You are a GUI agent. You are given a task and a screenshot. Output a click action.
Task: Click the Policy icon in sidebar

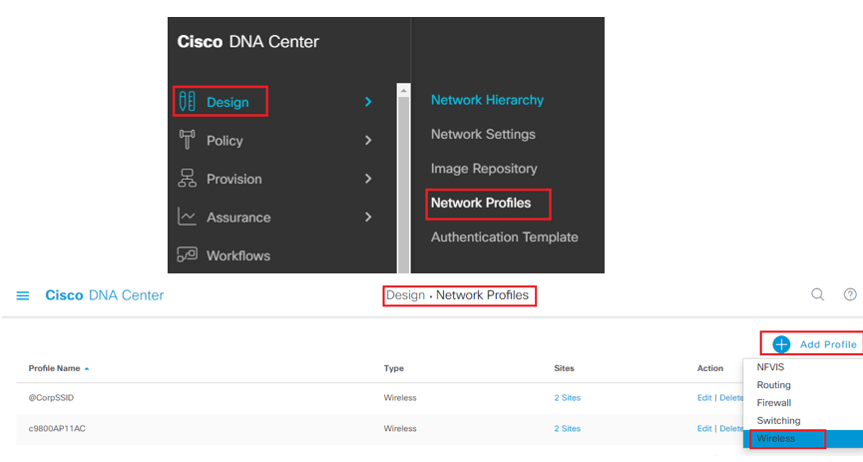[187, 140]
